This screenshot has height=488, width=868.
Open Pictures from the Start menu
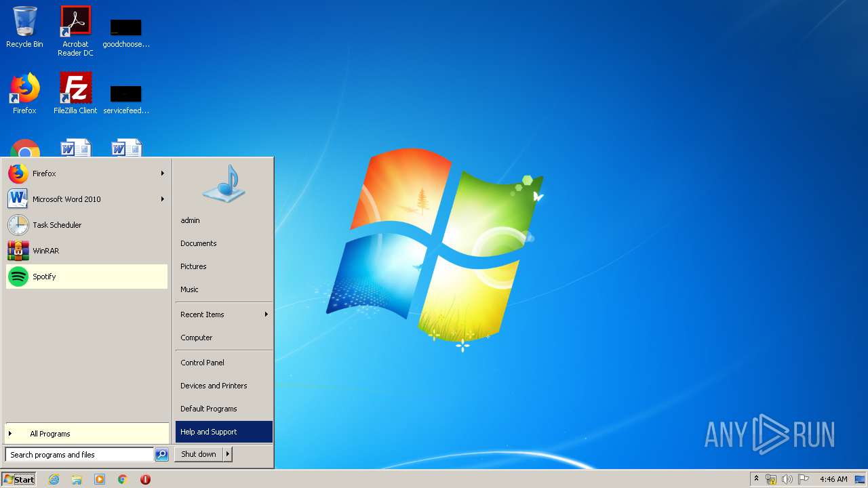pos(224,266)
